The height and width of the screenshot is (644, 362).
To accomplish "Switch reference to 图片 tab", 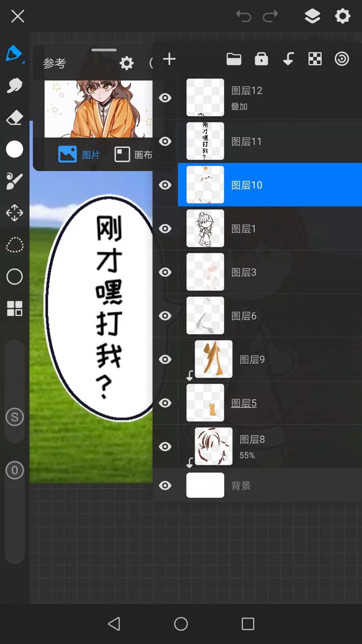I will click(x=80, y=155).
